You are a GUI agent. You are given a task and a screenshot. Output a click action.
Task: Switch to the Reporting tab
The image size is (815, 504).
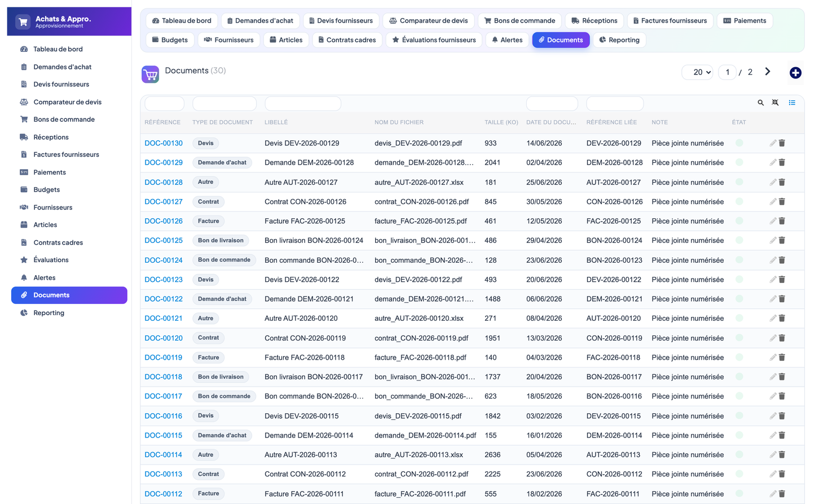tap(619, 40)
